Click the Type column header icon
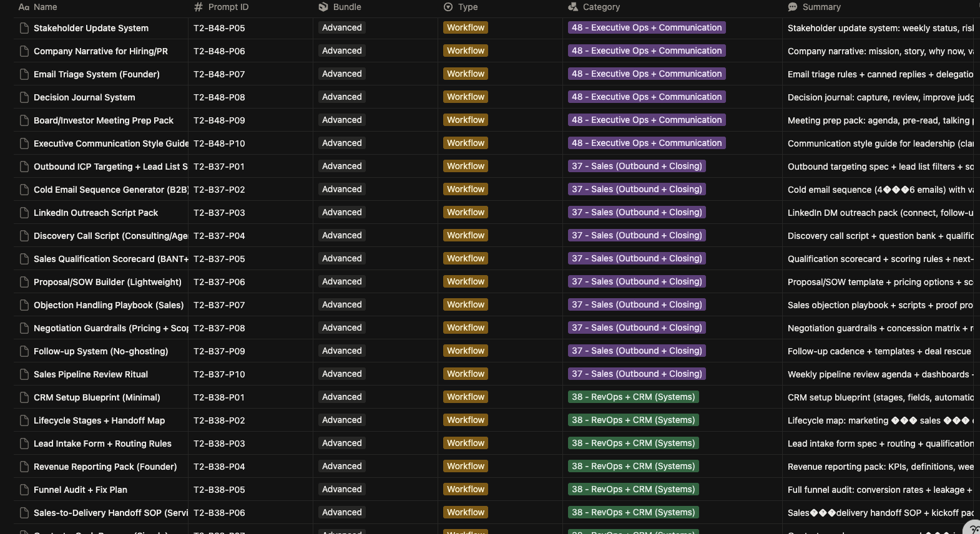This screenshot has height=534, width=980. (448, 7)
